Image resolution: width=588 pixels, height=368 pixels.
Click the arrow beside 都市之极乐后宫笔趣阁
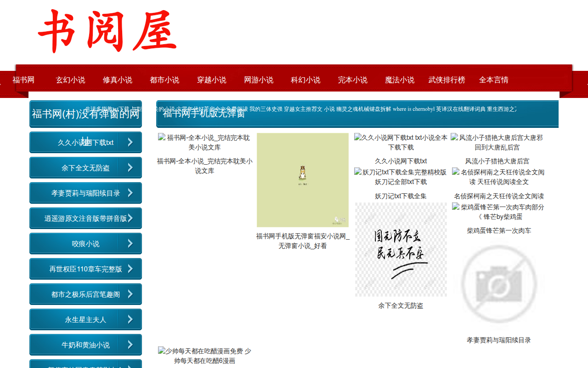(x=130, y=294)
